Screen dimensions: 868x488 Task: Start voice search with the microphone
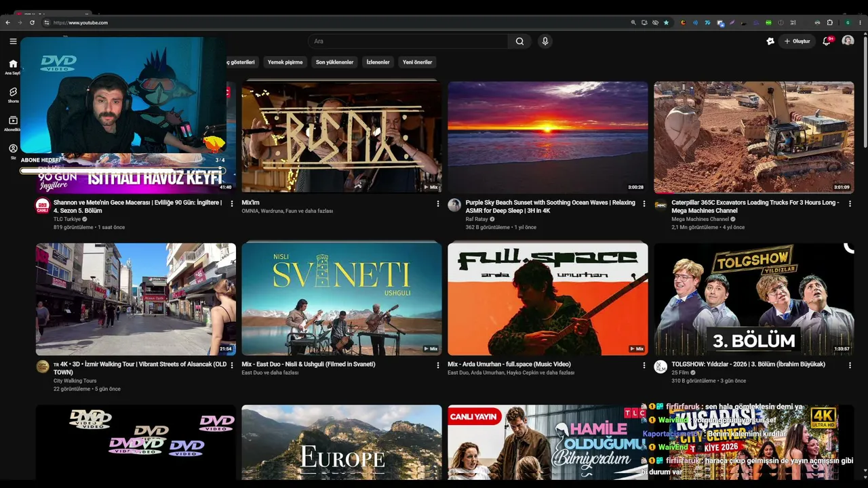pos(545,41)
